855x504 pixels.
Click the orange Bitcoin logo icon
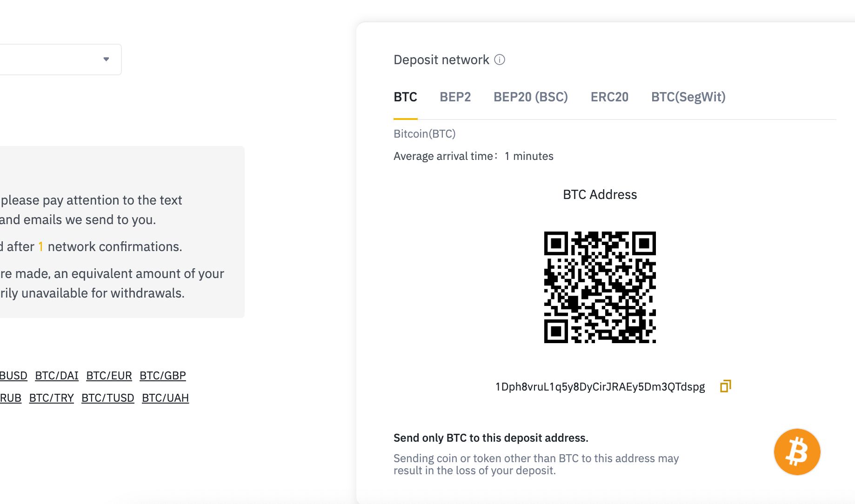pyautogui.click(x=797, y=452)
